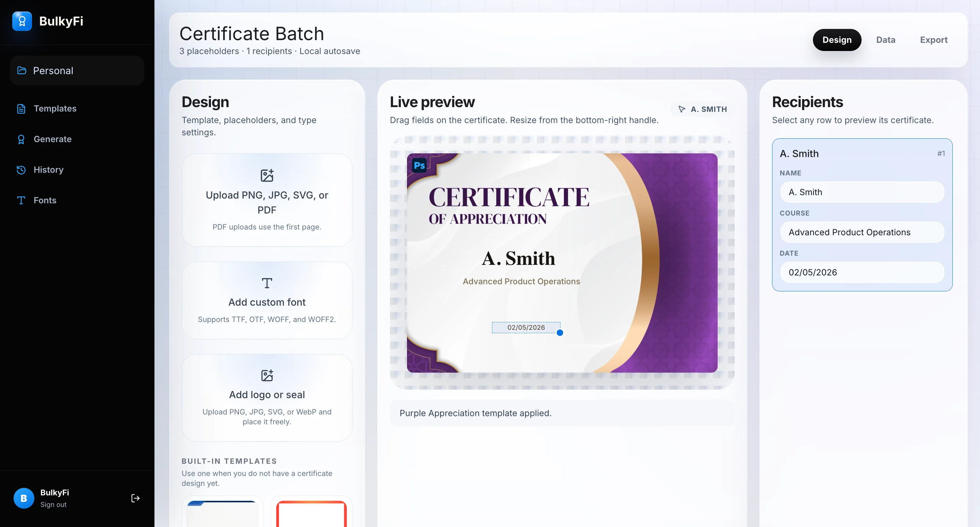Viewport: 980px width, 527px height.
Task: Click the upload image icon for PNG/JPG/SVG/PDF
Action: coord(267,175)
